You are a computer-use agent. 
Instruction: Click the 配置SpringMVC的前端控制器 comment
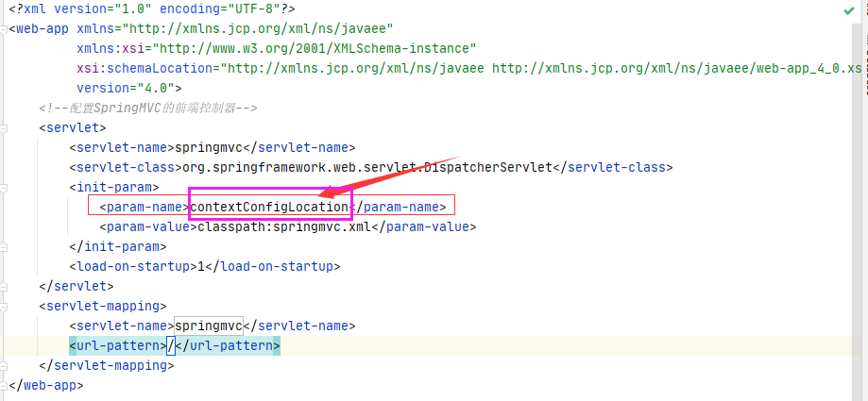coord(147,109)
